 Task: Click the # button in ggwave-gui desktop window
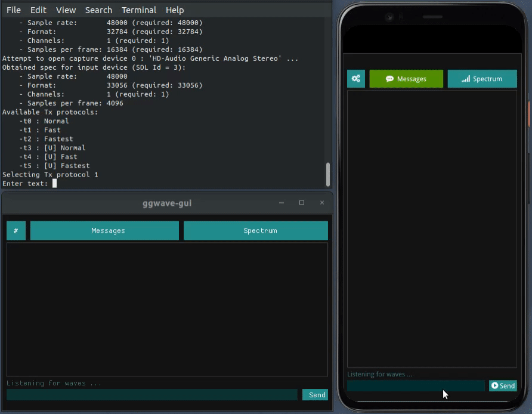tap(16, 231)
